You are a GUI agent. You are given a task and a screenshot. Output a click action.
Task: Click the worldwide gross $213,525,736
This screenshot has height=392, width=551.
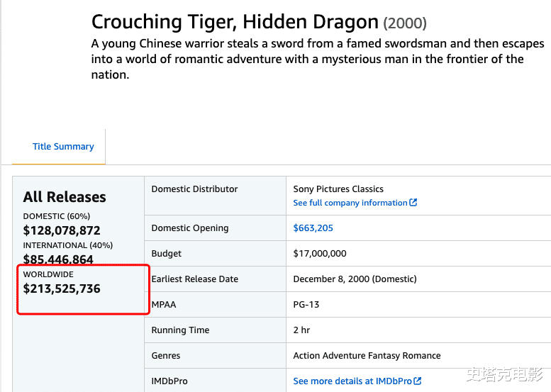62,289
